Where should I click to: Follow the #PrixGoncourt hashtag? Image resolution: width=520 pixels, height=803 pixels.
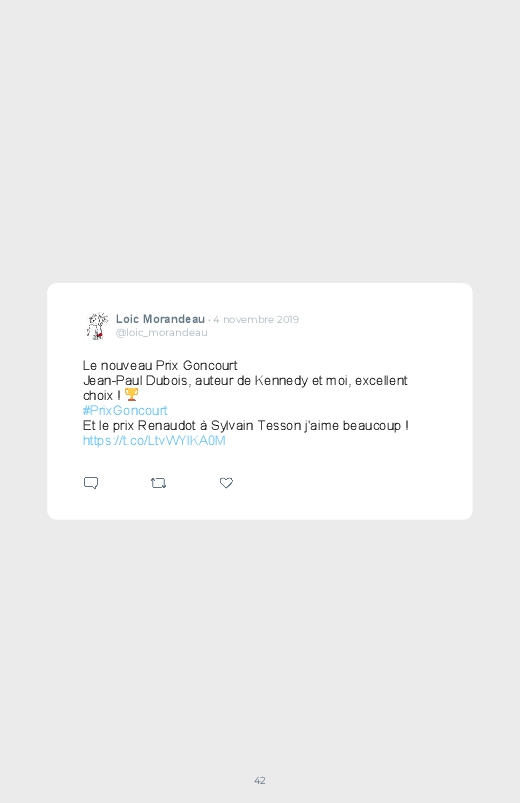point(125,410)
